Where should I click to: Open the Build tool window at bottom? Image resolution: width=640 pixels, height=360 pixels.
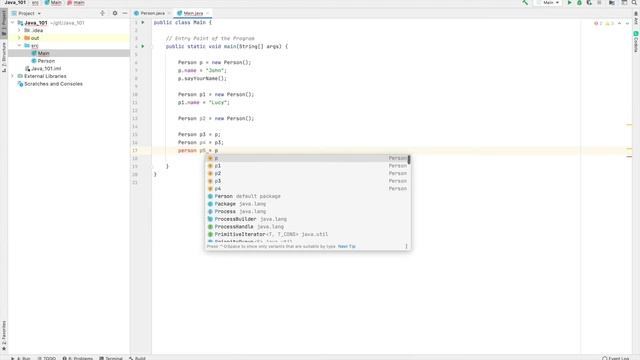[x=137, y=358]
